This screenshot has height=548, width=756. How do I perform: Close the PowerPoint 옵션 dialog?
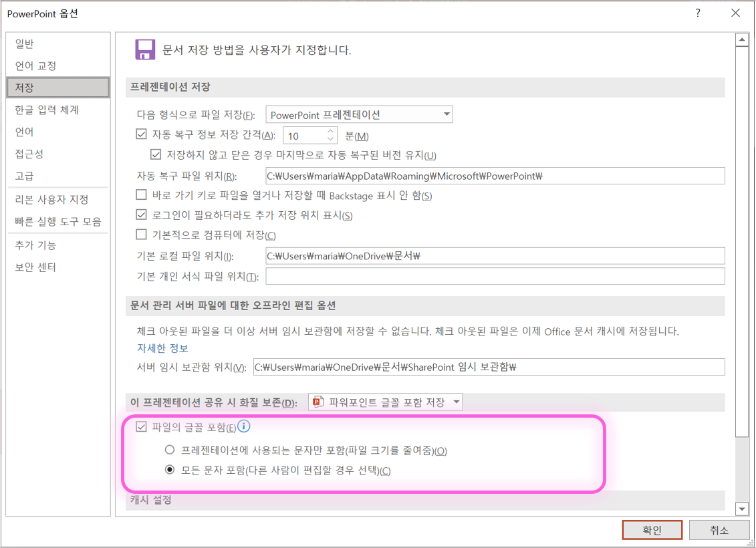coord(735,13)
